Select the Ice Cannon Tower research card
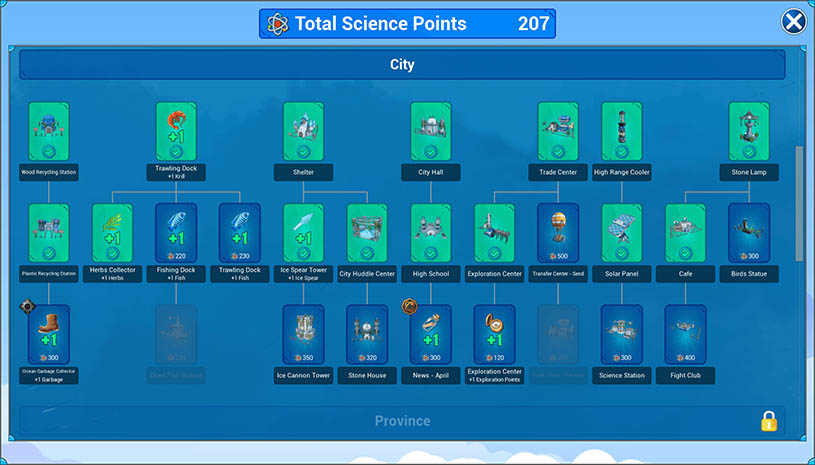Image resolution: width=815 pixels, height=465 pixels. pyautogui.click(x=303, y=334)
